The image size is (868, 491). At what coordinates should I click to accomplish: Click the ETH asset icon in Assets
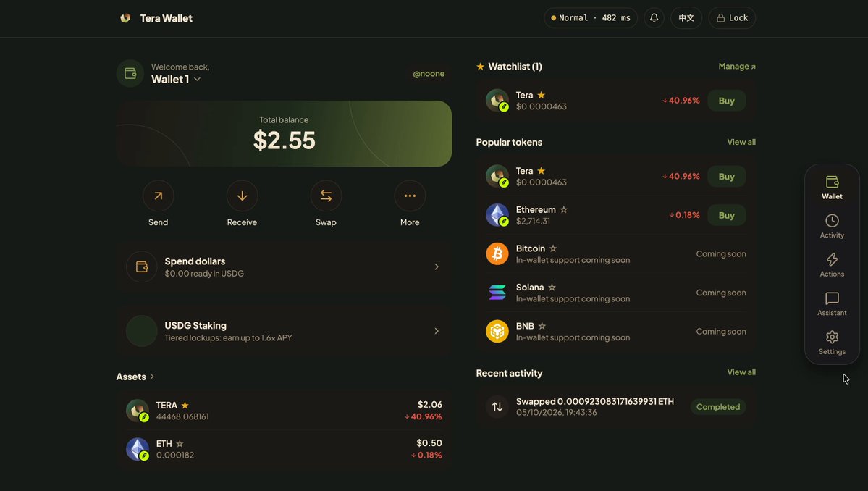(138, 450)
